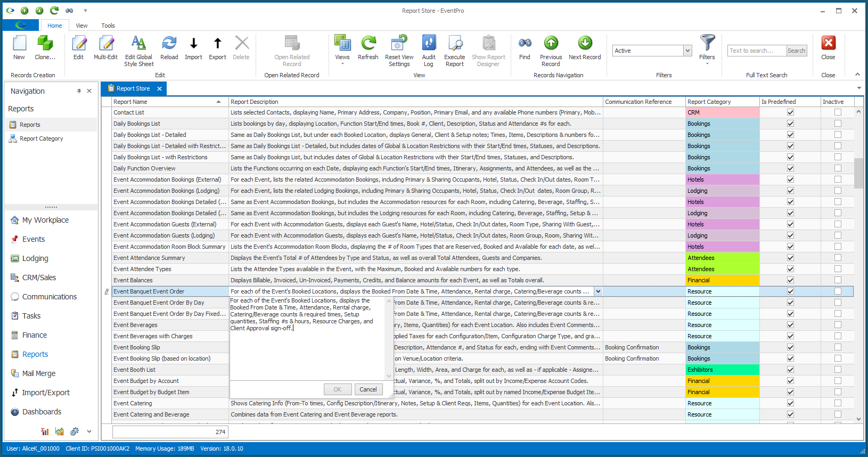Click OK in description editor
The image size is (868, 457).
tap(337, 389)
